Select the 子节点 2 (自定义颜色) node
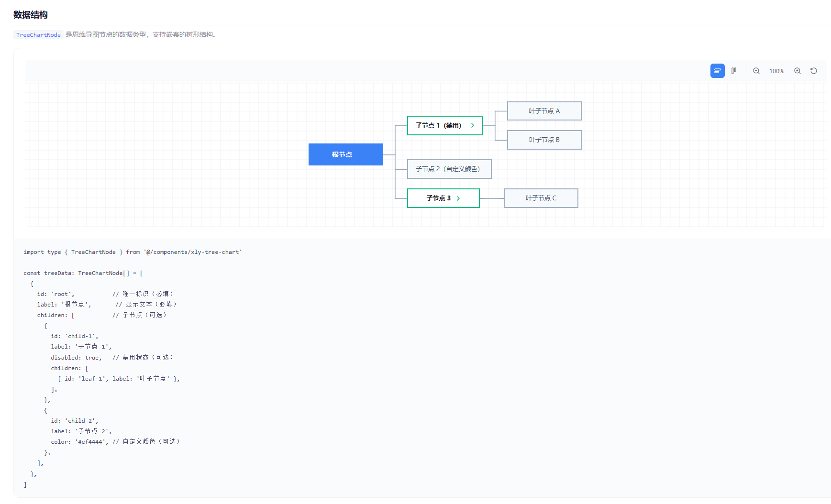Screen dimensions: 831x504 point(449,169)
